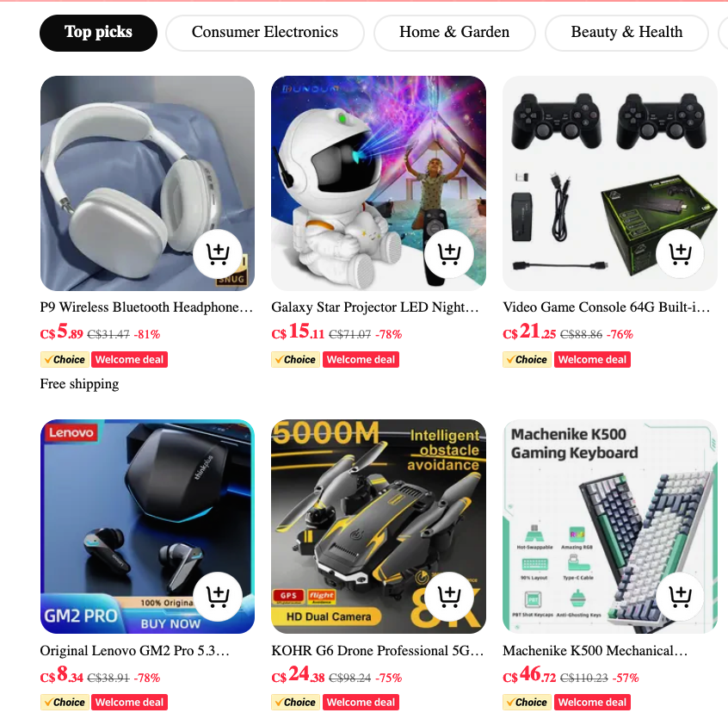The image size is (728, 719).
Task: Click the C$24.38 drone price
Action: click(298, 674)
